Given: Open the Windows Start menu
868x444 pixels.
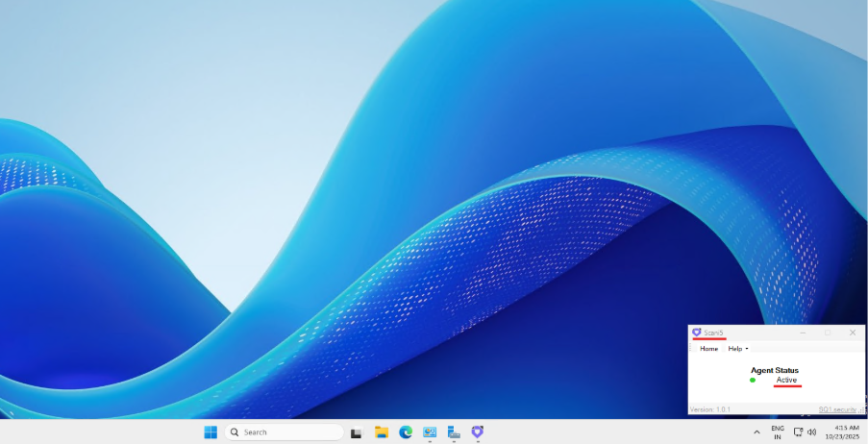Looking at the screenshot, I should (211, 432).
